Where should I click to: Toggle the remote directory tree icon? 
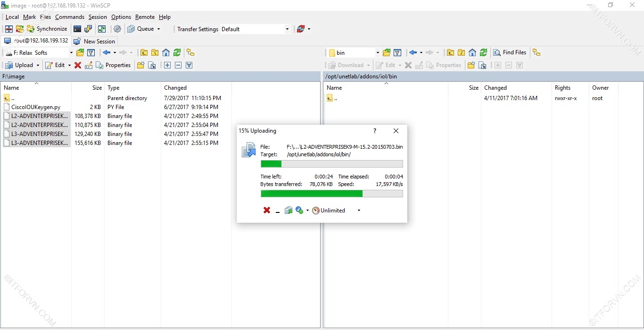click(537, 53)
